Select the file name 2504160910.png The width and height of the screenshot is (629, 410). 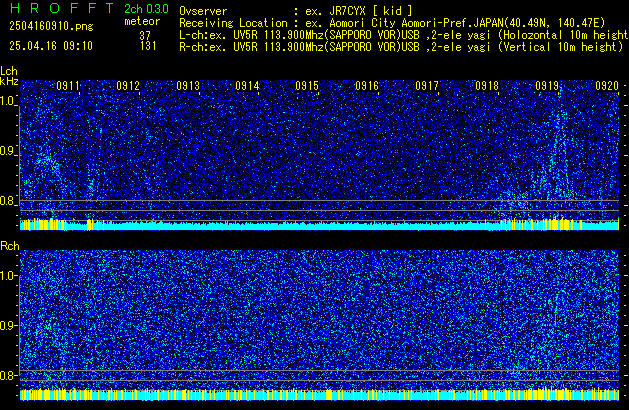(51, 26)
